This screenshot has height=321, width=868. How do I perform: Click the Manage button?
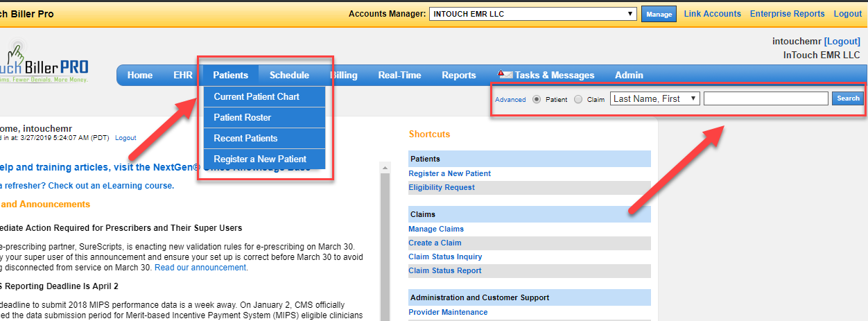point(659,14)
